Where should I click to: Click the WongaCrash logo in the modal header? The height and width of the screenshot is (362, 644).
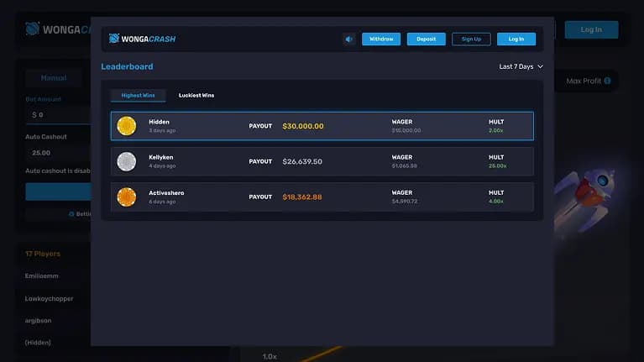143,39
